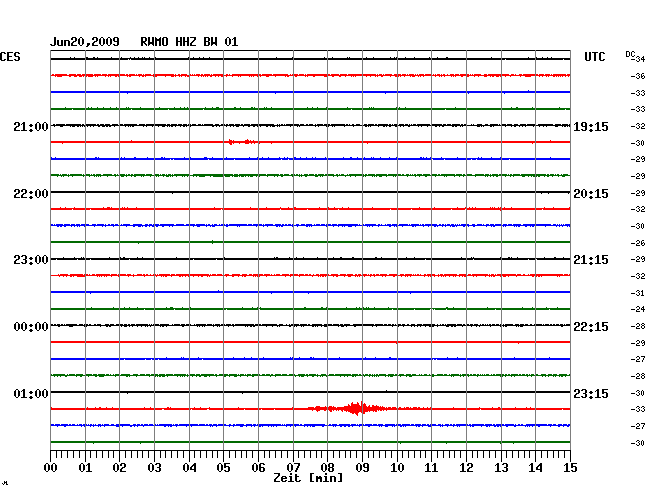The height and width of the screenshot is (494, 650).
Task: Select the 03 minute axis tick label
Action: pos(154,468)
